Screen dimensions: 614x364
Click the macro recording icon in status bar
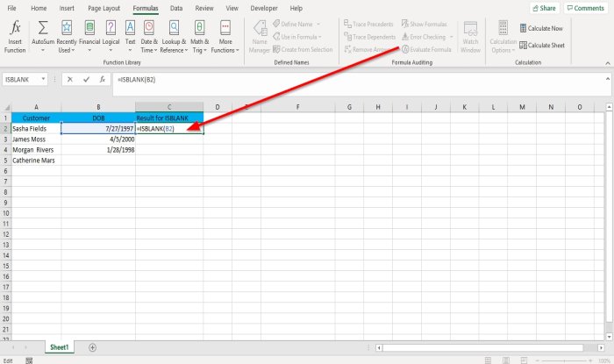coord(29,360)
